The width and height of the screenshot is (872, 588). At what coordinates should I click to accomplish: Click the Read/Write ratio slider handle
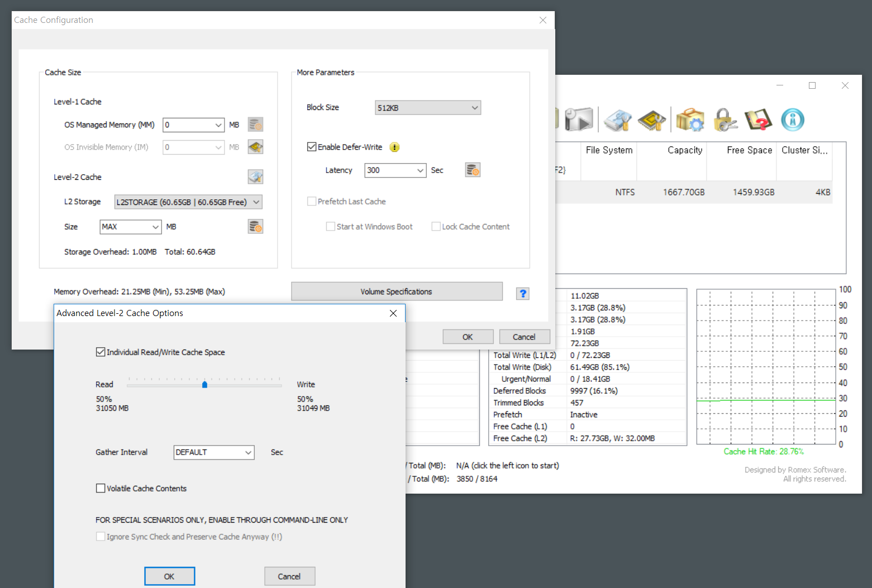click(x=204, y=384)
